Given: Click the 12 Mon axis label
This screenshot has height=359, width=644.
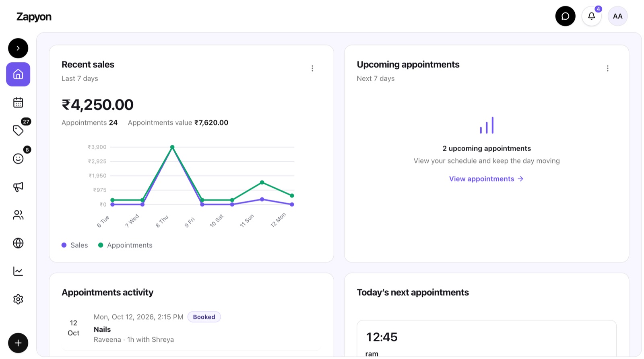Looking at the screenshot, I should (278, 220).
